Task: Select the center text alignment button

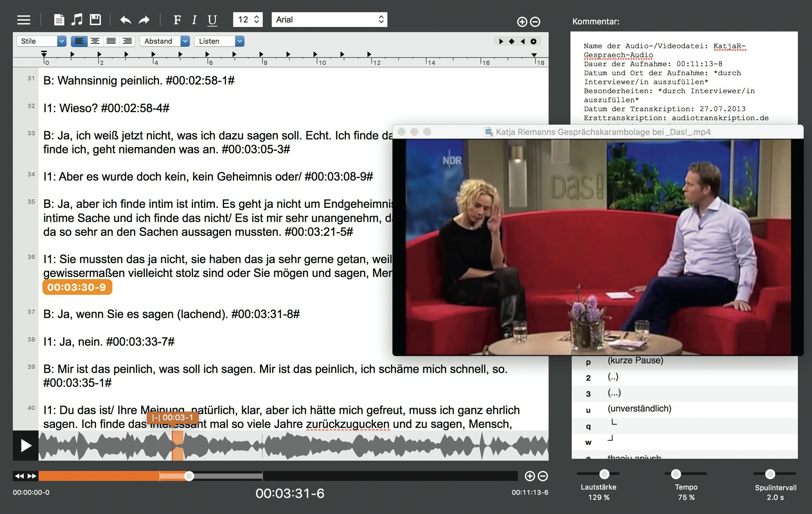Action: point(95,41)
